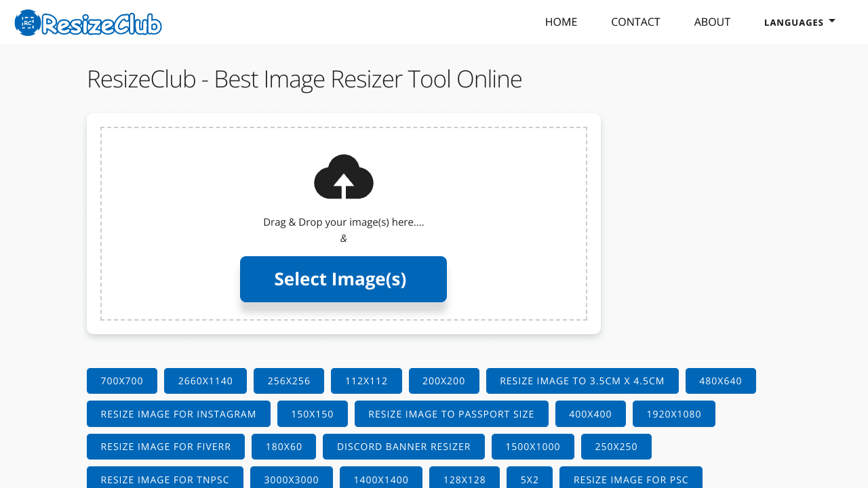Viewport: 868px width, 488px height.
Task: Select the 256X256 preset
Action: [x=289, y=381]
